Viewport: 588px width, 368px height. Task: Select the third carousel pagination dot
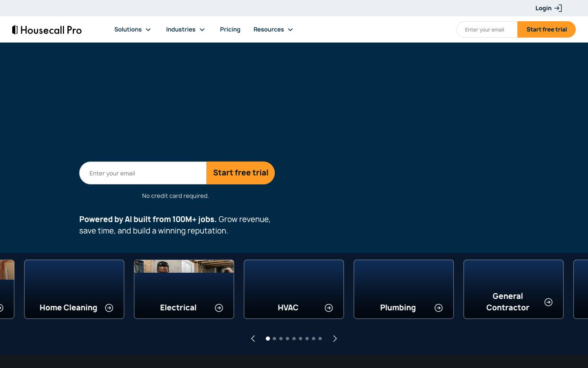tap(281, 339)
